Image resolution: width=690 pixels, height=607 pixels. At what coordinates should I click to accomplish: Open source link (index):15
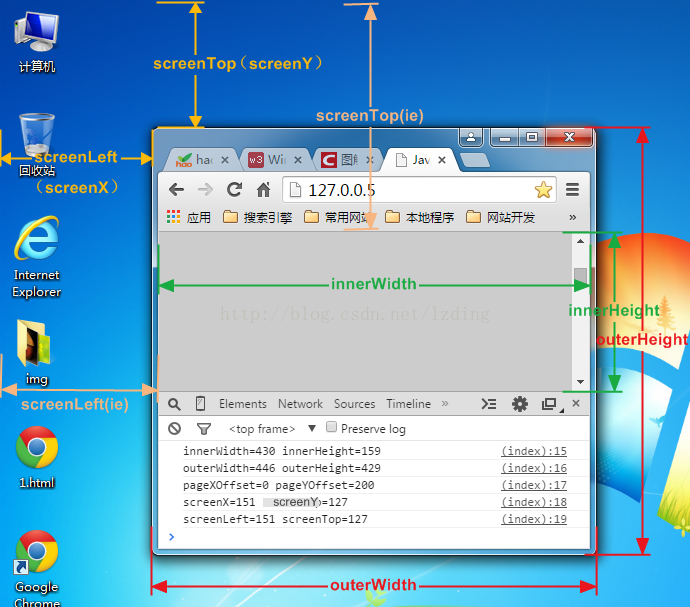[x=534, y=451]
